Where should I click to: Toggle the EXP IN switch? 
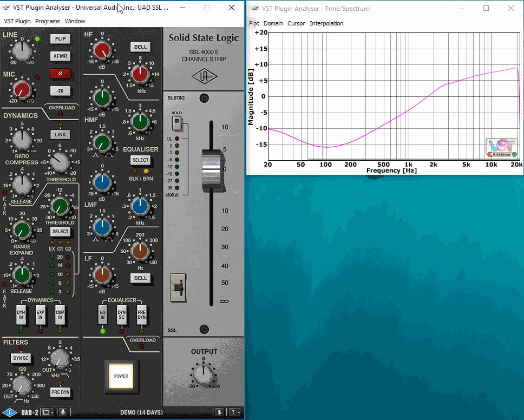41,315
